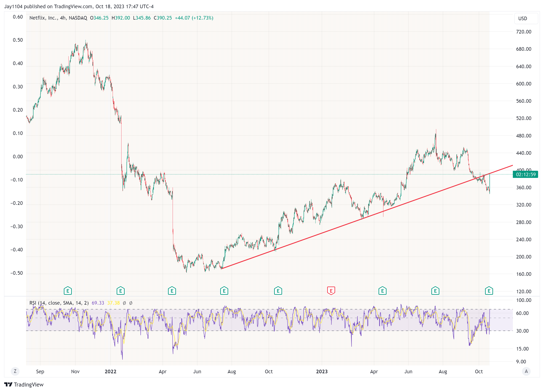Click the earnings marker near July 2022

click(x=224, y=291)
